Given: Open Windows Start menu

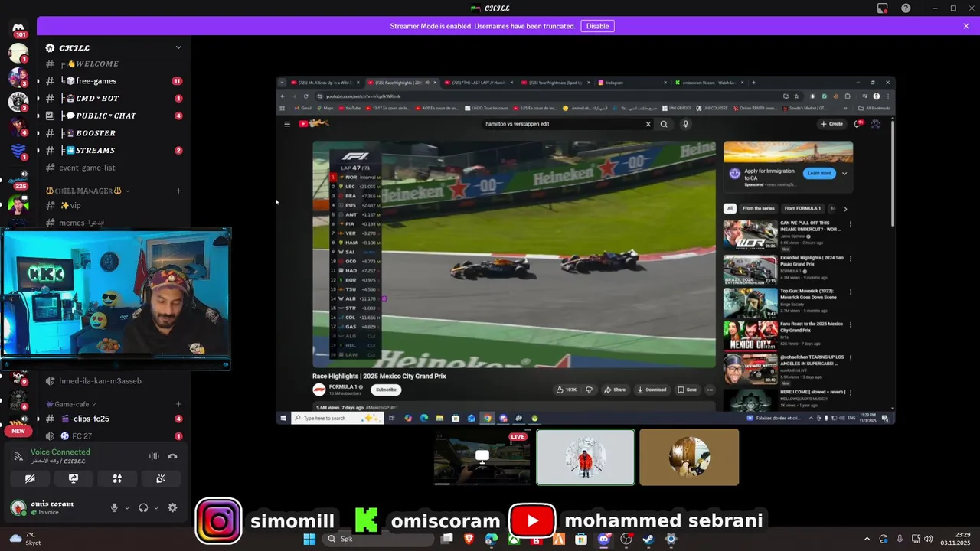Looking at the screenshot, I should pyautogui.click(x=309, y=539).
